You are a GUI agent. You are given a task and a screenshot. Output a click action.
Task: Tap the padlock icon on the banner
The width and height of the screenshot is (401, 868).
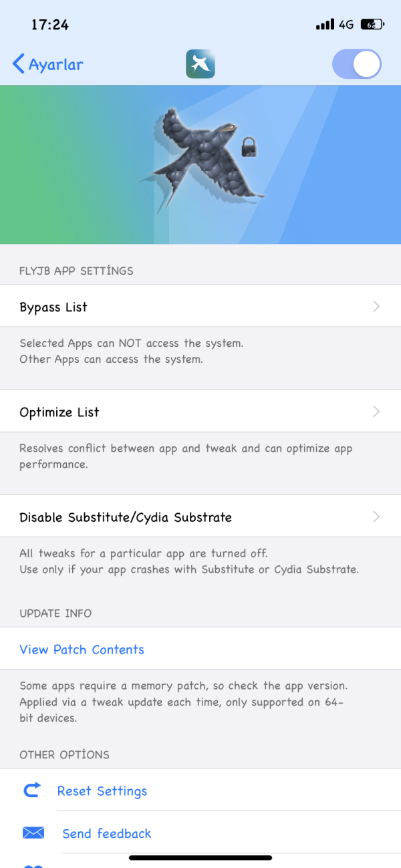click(249, 146)
